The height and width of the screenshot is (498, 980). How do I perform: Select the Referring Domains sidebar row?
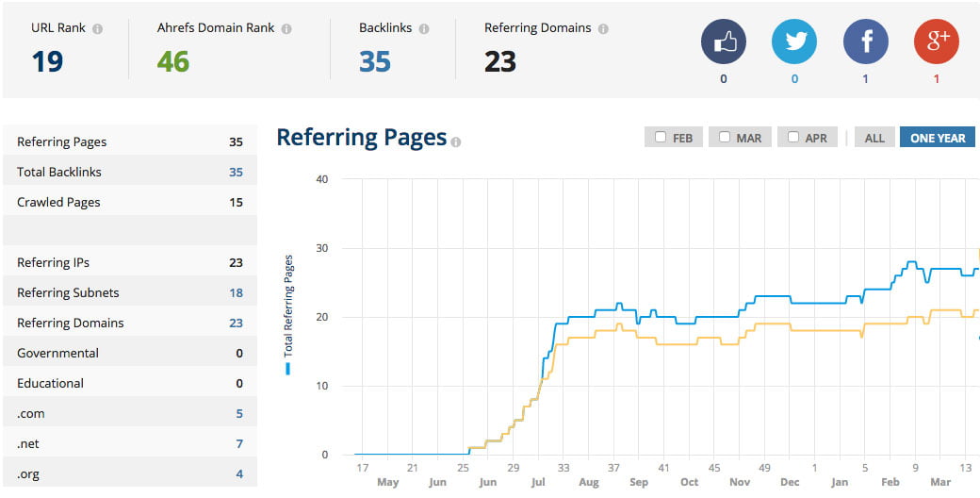click(129, 324)
